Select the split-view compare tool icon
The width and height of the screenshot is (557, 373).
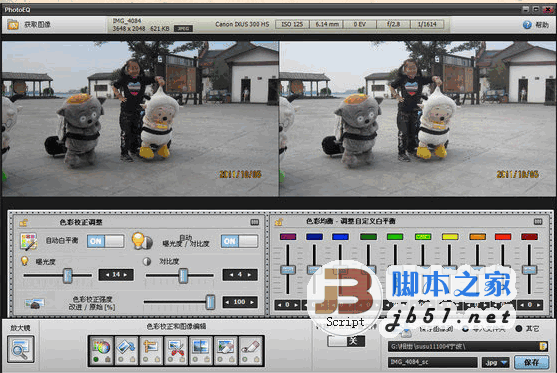click(200, 347)
